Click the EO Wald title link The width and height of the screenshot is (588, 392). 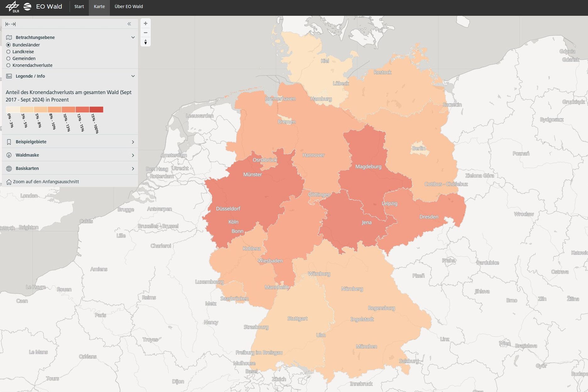[x=49, y=7]
